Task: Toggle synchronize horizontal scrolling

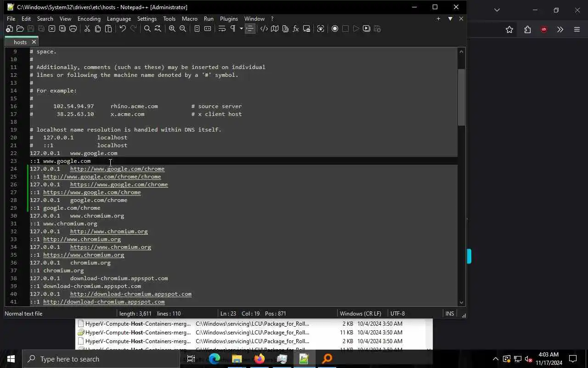Action: [208, 29]
